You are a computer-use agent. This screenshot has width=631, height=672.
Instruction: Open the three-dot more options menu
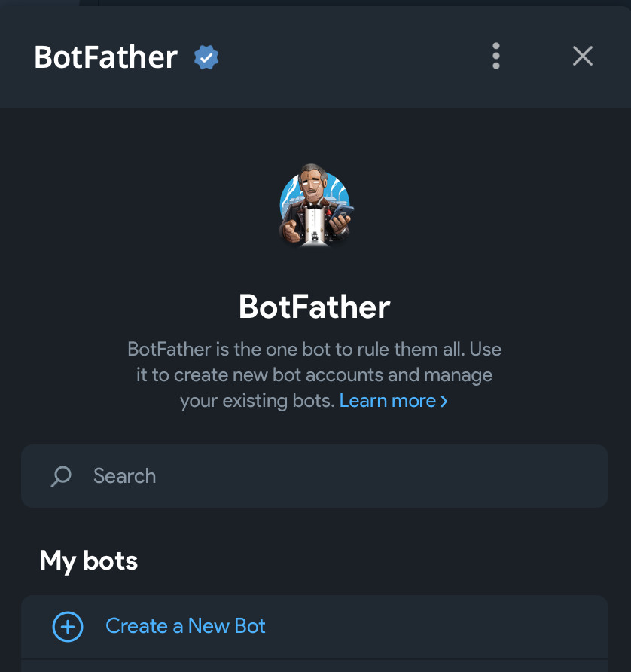coord(495,56)
